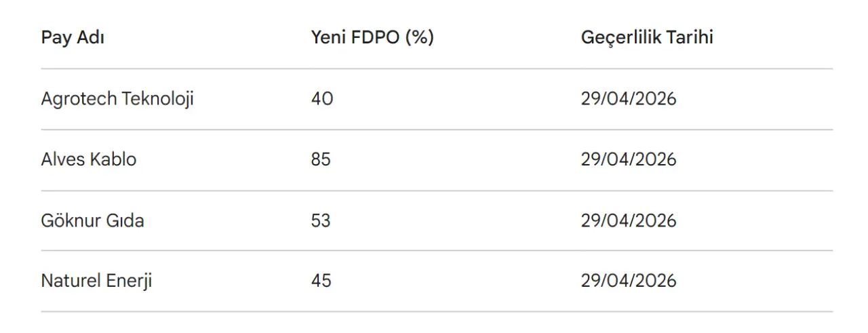Click the Pay Adı column header
This screenshot has height=333, width=868.
(x=73, y=37)
